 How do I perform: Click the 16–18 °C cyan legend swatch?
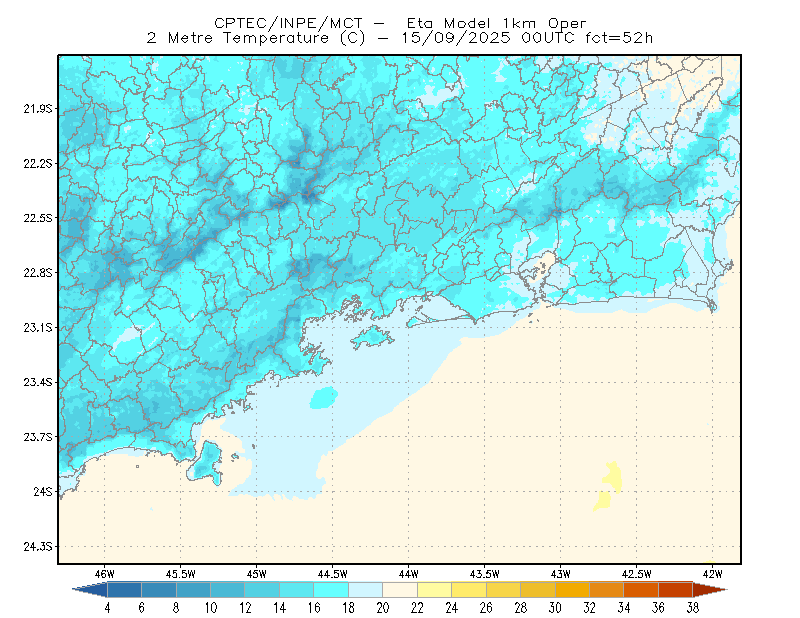tap(331, 589)
